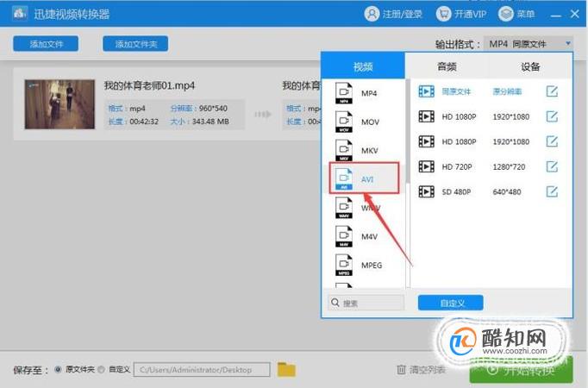The height and width of the screenshot is (388, 588).
Task: Choose the MOV format icon
Action: pos(344,122)
